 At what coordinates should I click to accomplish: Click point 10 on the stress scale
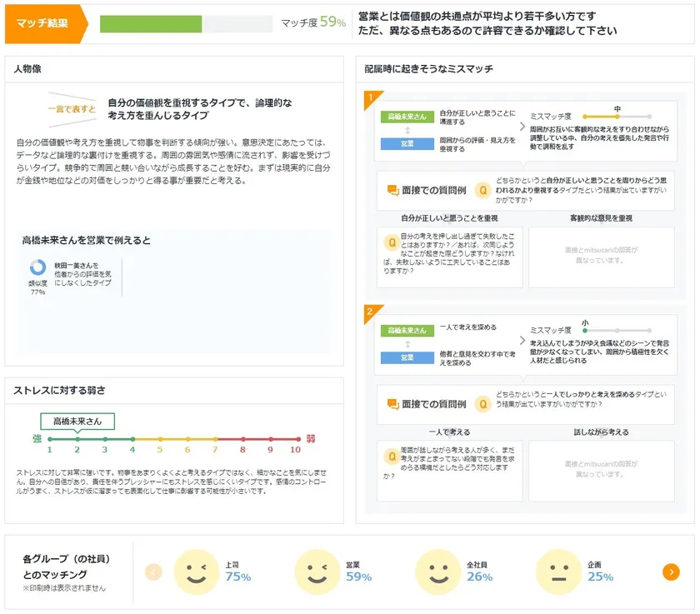(297, 439)
